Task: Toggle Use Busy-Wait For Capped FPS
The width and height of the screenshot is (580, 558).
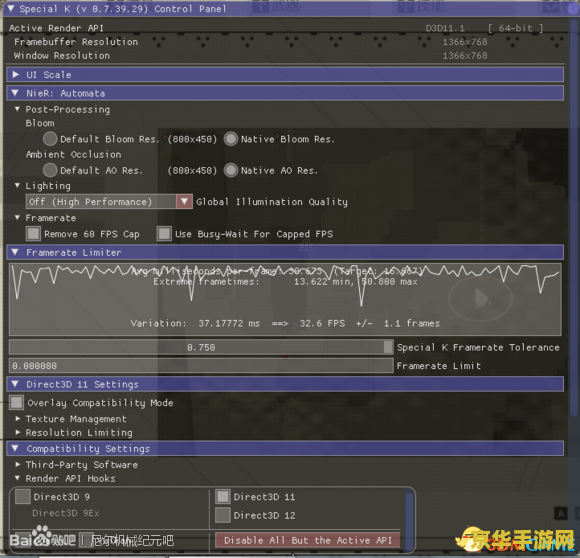Action: (x=164, y=234)
